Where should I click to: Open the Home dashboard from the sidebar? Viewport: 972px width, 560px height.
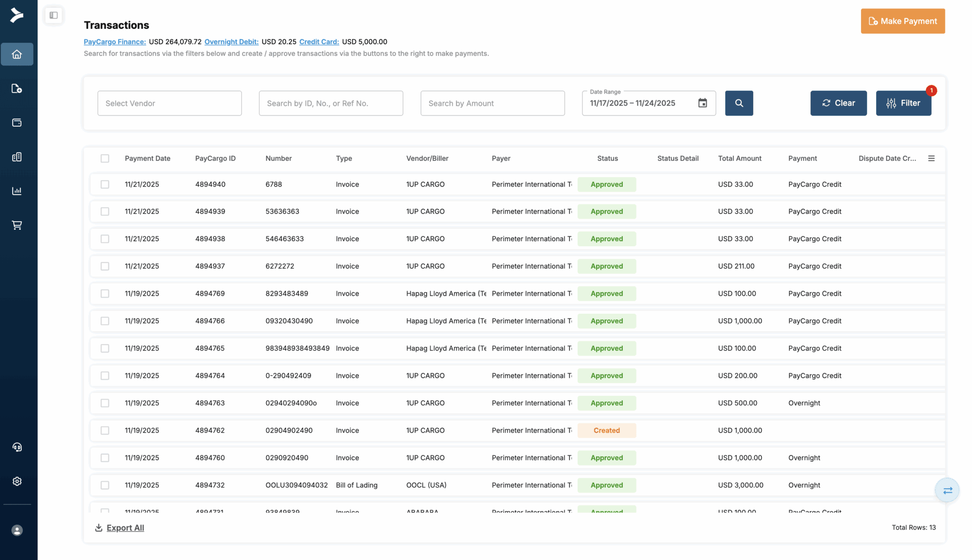pos(18,54)
